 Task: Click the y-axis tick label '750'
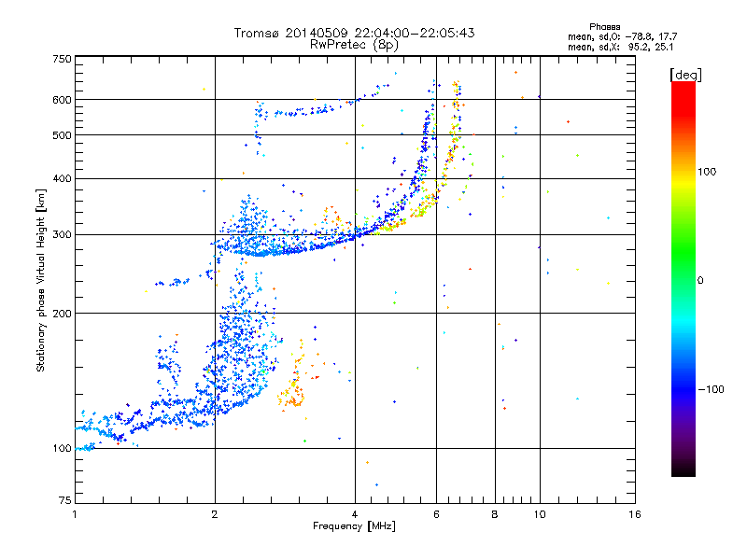[62, 59]
